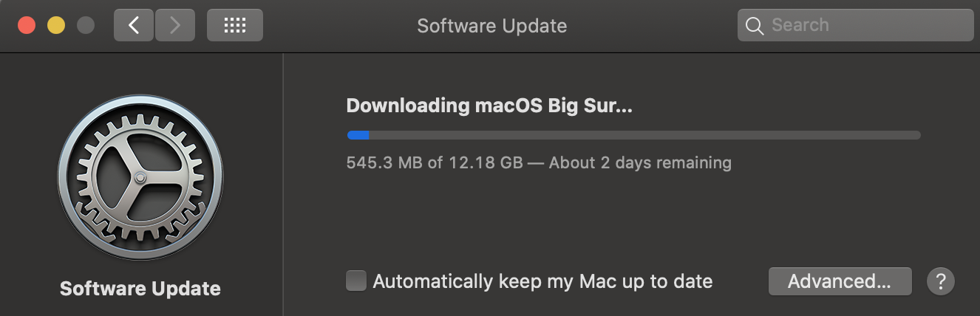Click the Software Update gear icon
Viewport: 980px width, 316px height.
point(140,177)
